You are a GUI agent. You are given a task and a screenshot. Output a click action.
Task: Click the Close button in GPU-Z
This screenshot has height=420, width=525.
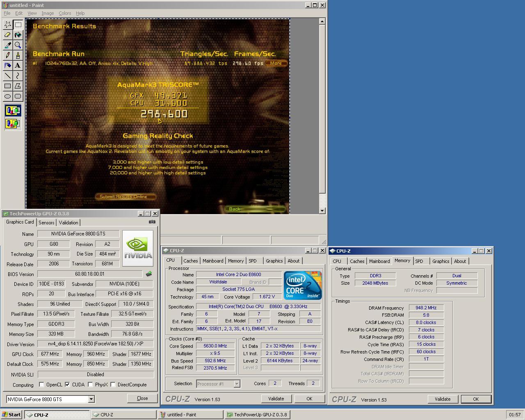pyautogui.click(x=142, y=398)
